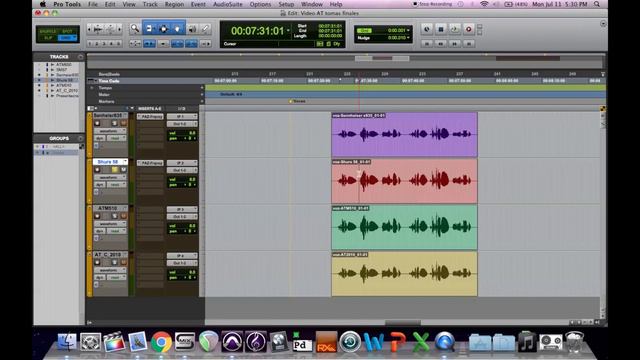Image resolution: width=640 pixels, height=360 pixels.
Task: Click the transport Play button
Action: click(455, 29)
